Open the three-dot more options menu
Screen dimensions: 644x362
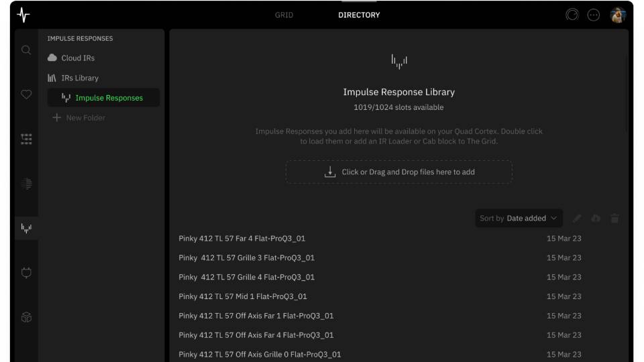(594, 15)
